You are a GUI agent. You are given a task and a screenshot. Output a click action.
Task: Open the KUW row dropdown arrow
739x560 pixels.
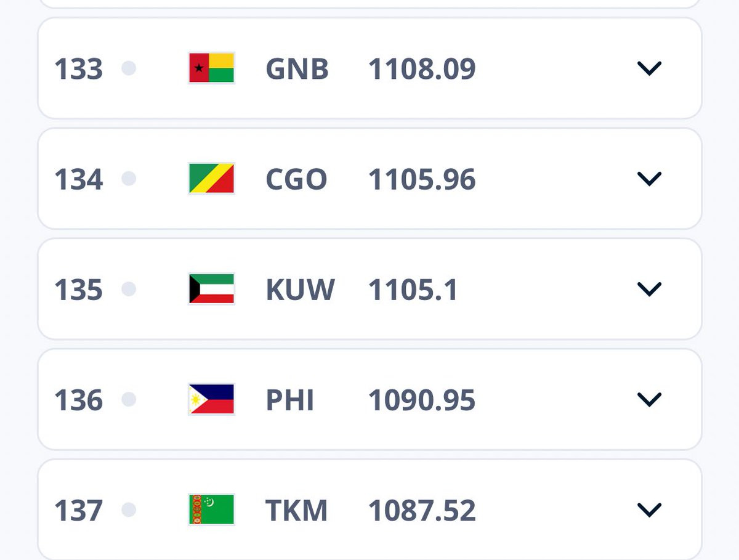coord(649,289)
